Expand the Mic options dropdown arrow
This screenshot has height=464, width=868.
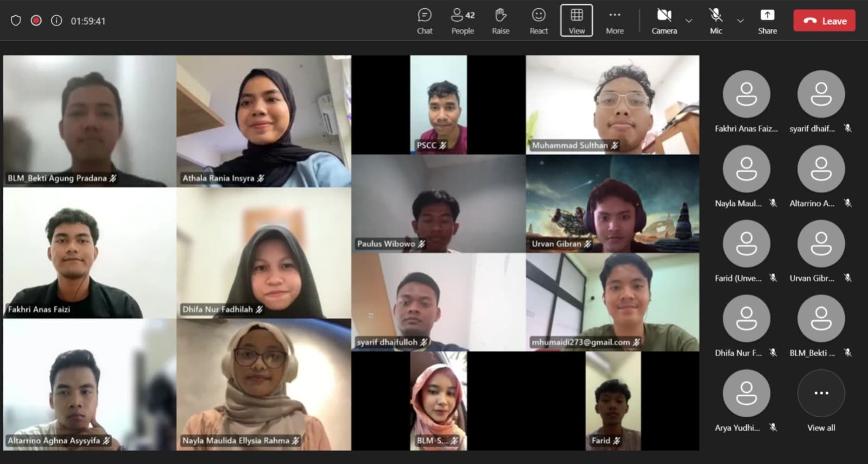[740, 21]
